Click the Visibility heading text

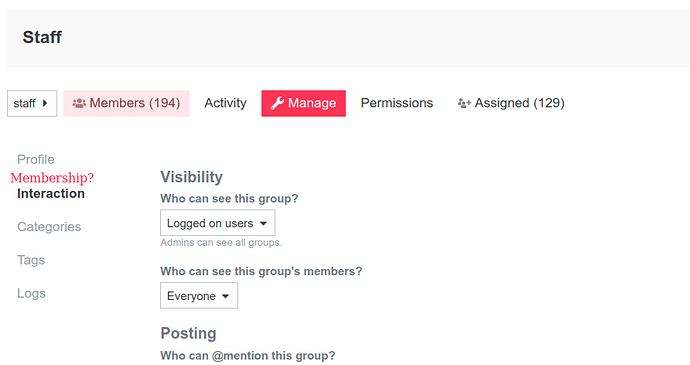pos(191,177)
